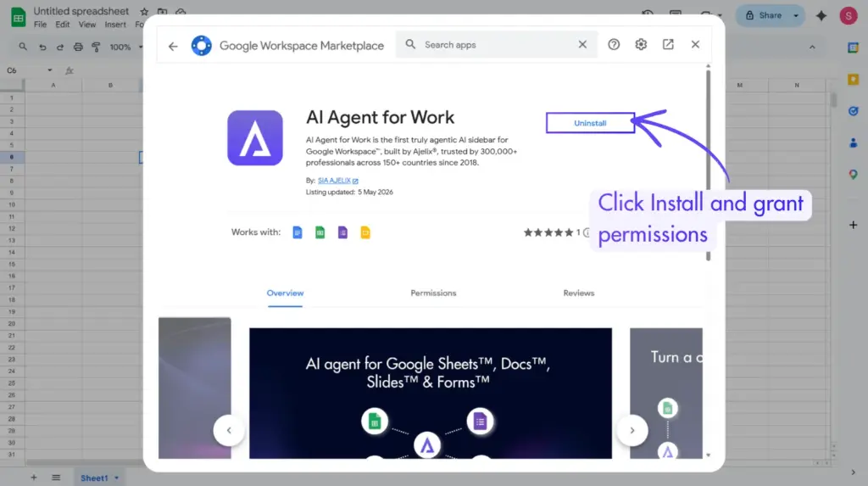
Task: Switch to the Permissions tab
Action: (x=433, y=293)
